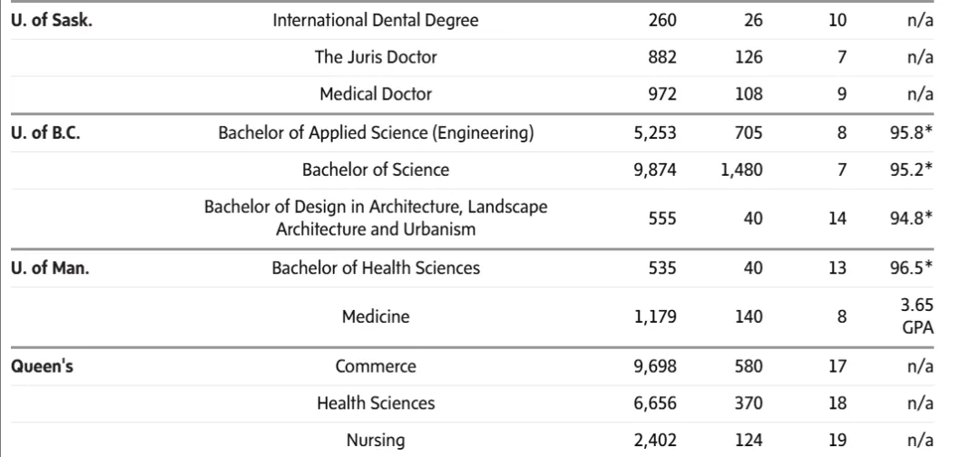Click the Queen's university label
Viewport: 980px width, 457px height.
click(x=42, y=365)
